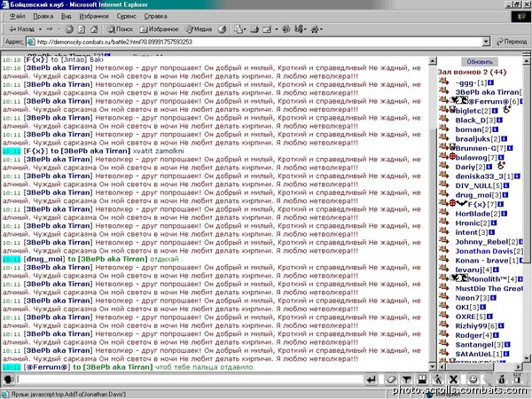Open the Справка menu
Image resolution: width=532 pixels, height=399 pixels.
click(155, 16)
